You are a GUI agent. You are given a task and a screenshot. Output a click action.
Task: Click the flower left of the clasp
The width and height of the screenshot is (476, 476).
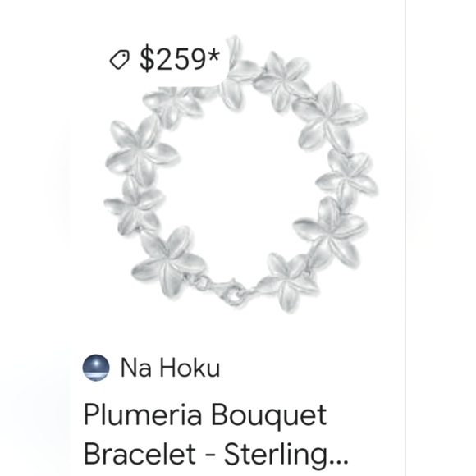coord(169,261)
